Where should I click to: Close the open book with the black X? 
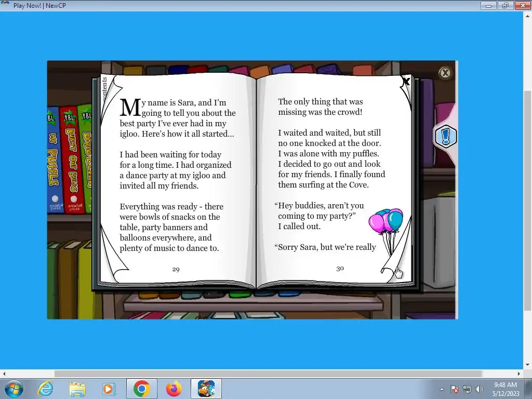tap(406, 82)
